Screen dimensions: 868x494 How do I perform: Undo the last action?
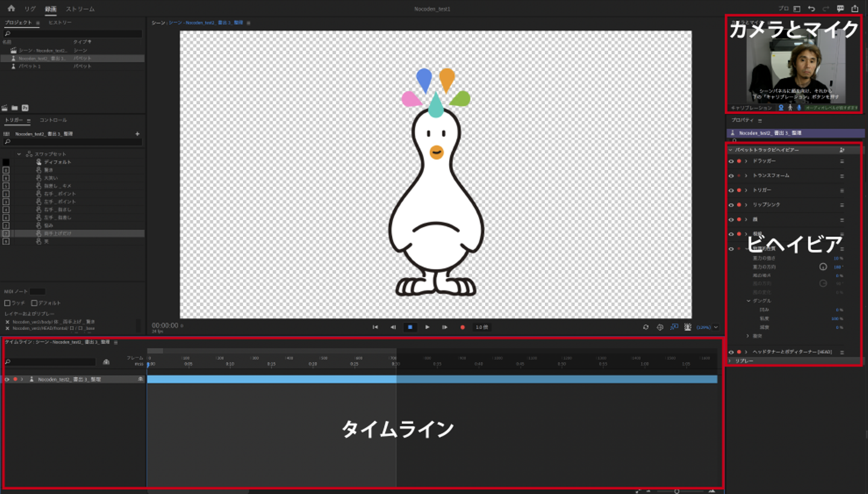click(811, 8)
